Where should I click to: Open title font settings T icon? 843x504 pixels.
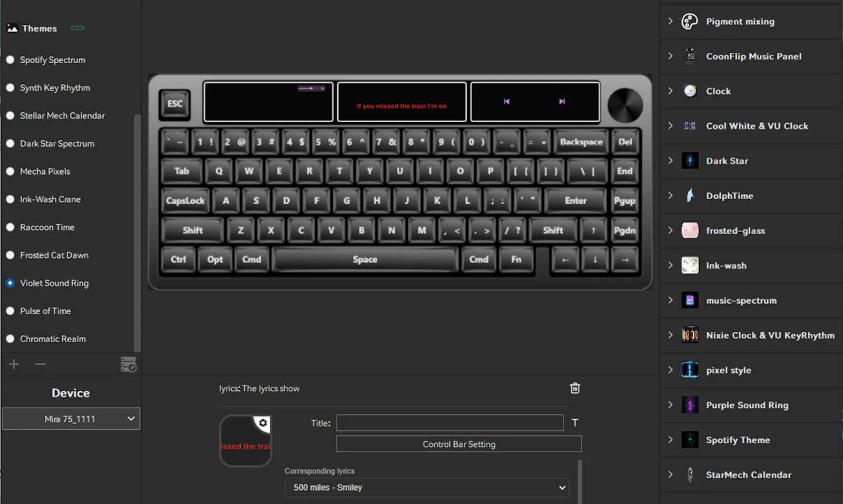[575, 422]
